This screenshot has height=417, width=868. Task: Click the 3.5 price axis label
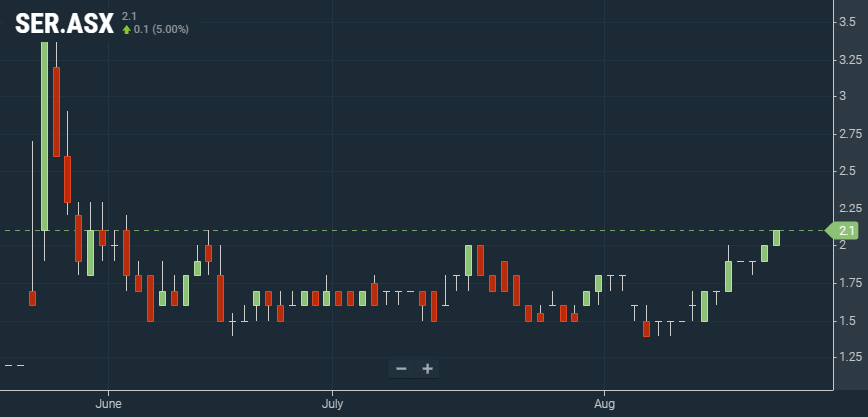[847, 22]
